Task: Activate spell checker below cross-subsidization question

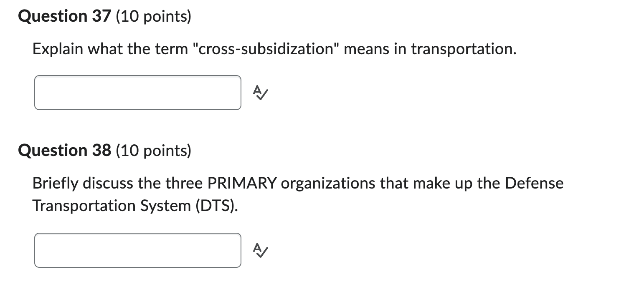Action: (x=260, y=93)
